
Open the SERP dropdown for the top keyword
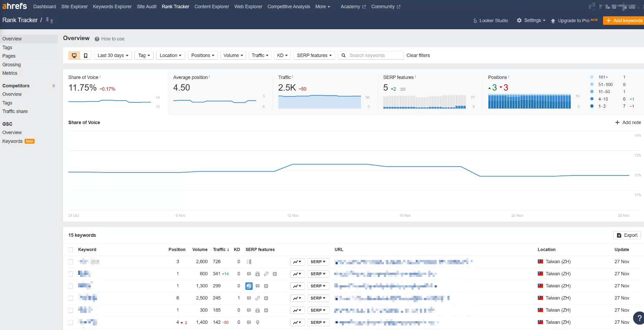click(318, 261)
